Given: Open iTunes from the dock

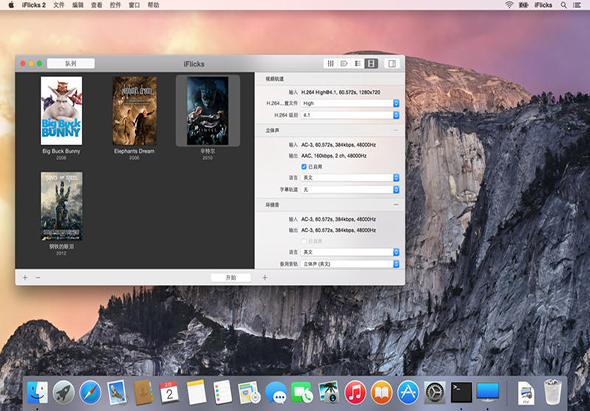Looking at the screenshot, I should coord(355,392).
